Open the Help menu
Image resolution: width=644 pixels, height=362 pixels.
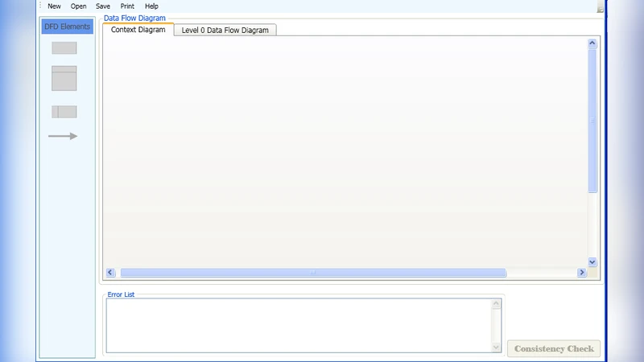[x=151, y=6]
